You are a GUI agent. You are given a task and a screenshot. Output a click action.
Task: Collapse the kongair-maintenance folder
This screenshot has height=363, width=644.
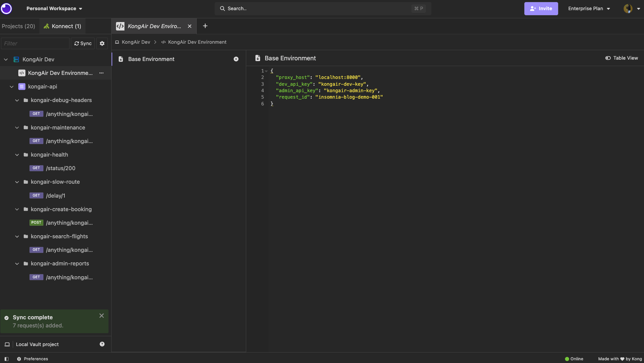17,127
